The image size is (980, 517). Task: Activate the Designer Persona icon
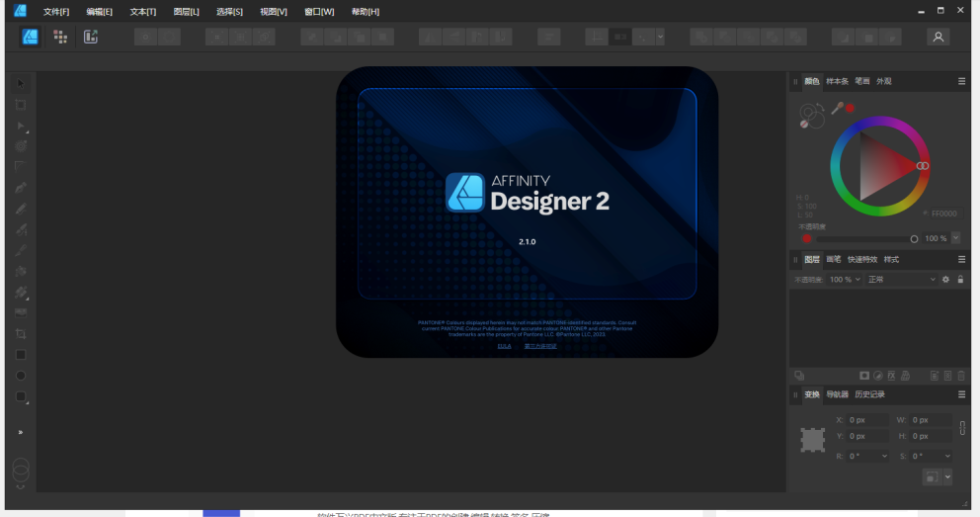point(30,37)
